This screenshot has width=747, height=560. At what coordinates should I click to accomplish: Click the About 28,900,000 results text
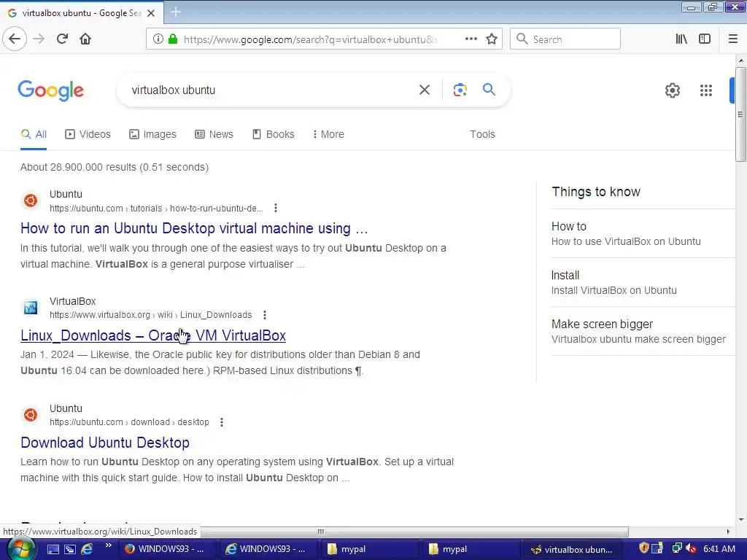(x=115, y=167)
